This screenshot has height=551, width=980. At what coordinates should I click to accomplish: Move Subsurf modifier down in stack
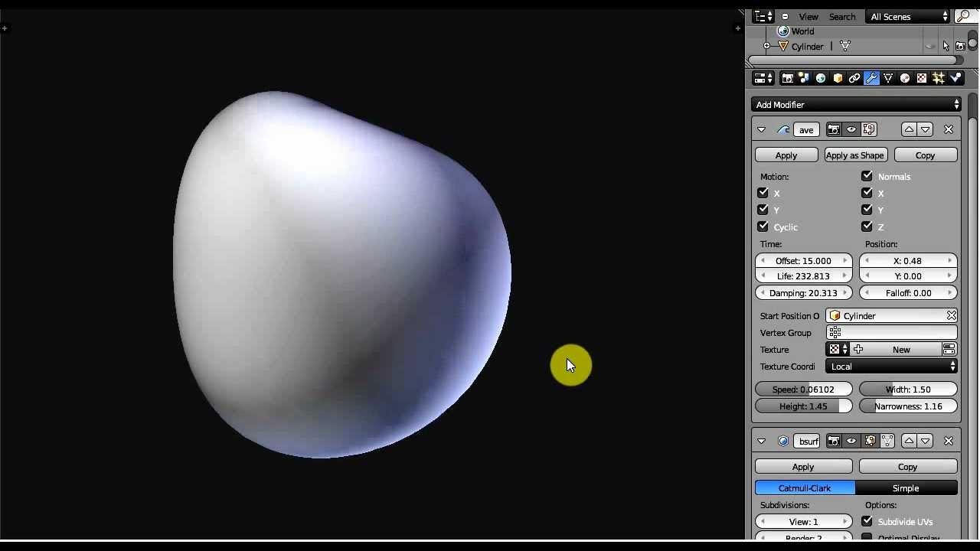pyautogui.click(x=926, y=441)
